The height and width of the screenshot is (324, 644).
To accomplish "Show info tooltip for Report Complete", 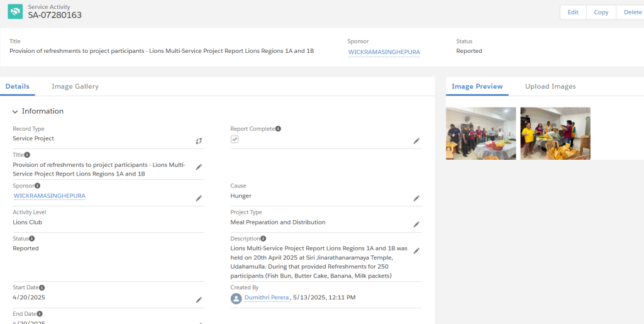I will point(278,128).
